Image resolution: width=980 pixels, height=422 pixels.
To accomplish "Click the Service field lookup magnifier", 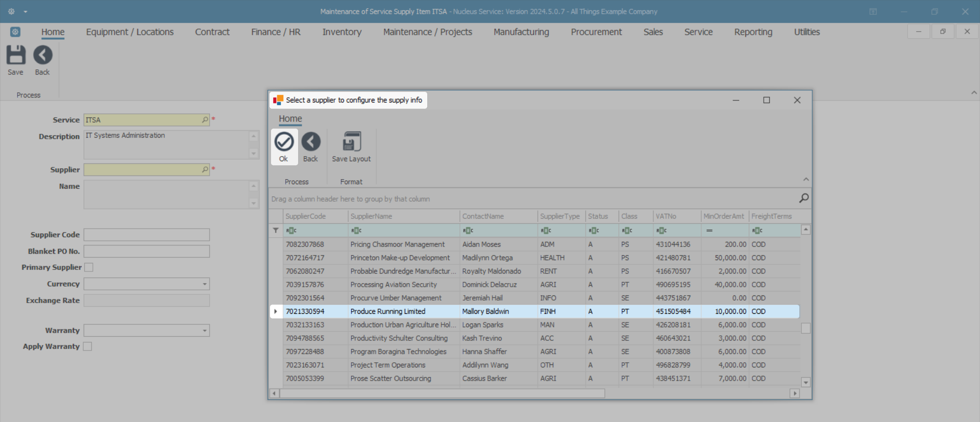I will [205, 120].
